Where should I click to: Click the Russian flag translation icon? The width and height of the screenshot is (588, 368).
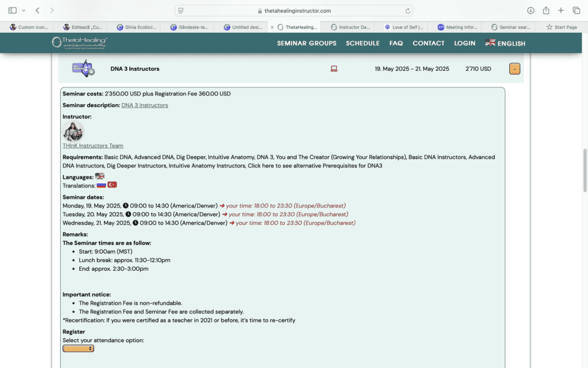tap(101, 185)
